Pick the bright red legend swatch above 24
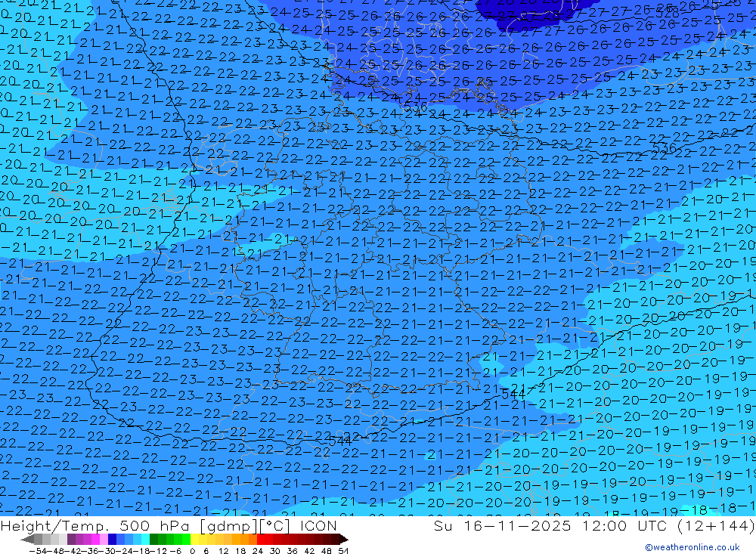The image size is (756, 554). (x=261, y=539)
